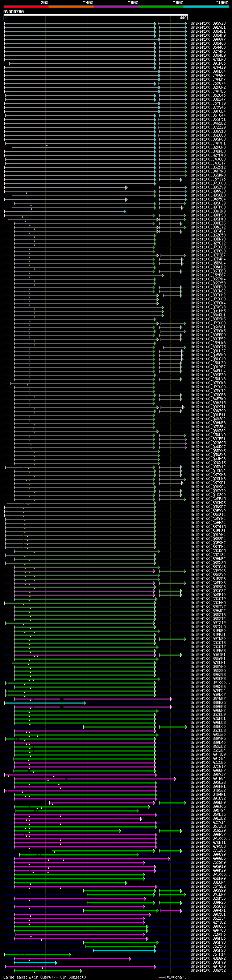
Task: Select the UniRef100_A7P4Z9 label
Action: [208, 67]
